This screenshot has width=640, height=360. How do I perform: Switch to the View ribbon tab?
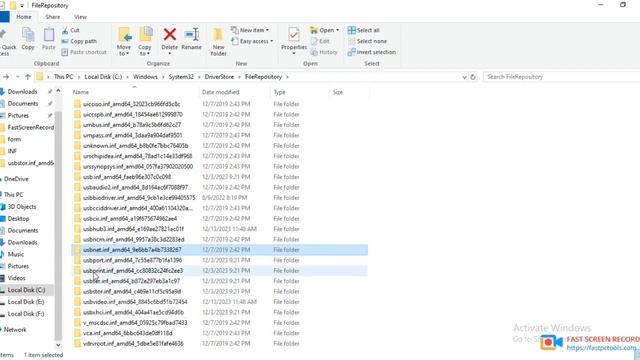(80, 17)
